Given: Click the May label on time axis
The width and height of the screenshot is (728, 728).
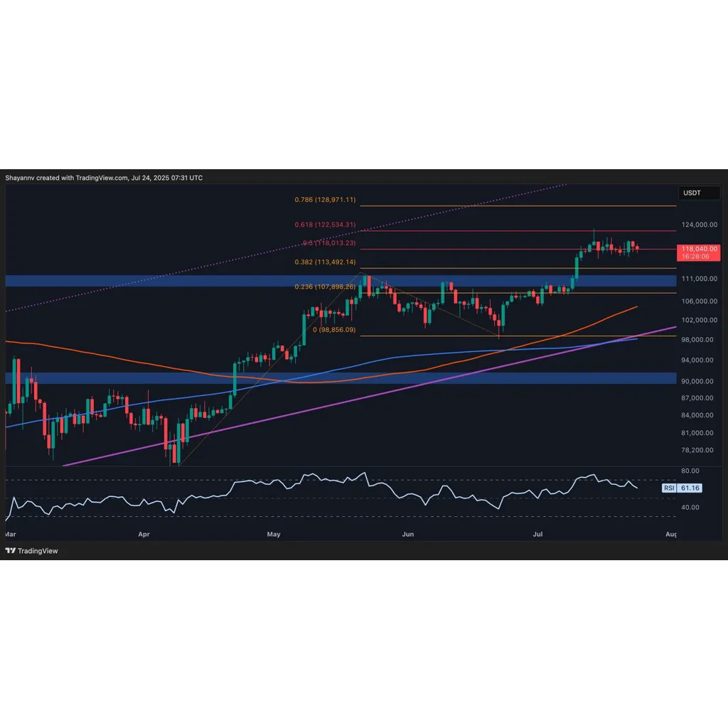Looking at the screenshot, I should (274, 535).
